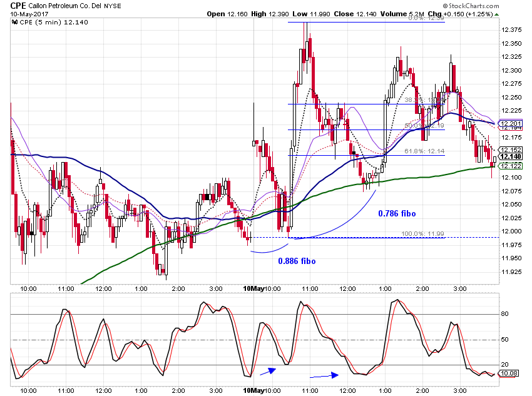Viewport: 532px width, 396px height.
Task: Click the 10.08 stochastic value tag
Action: tap(509, 373)
